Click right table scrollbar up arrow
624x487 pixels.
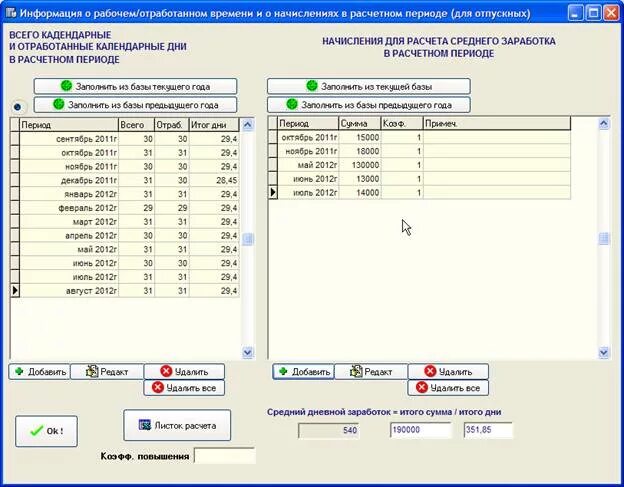604,124
